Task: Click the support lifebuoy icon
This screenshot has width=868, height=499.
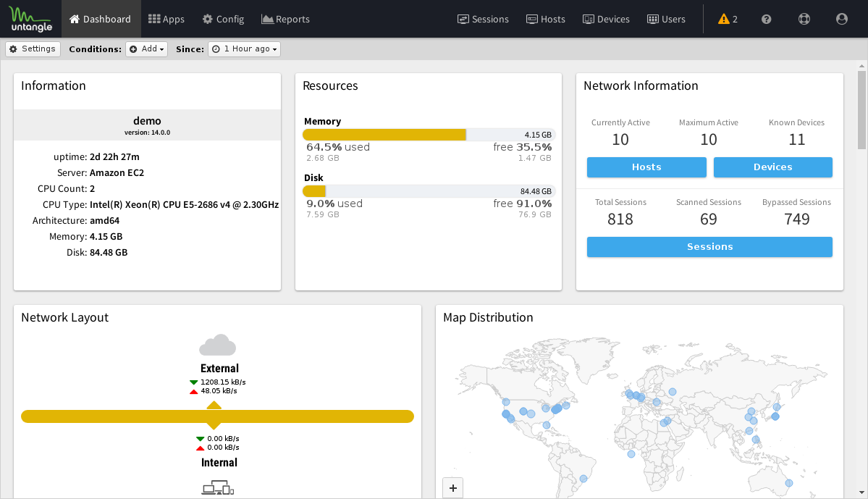Action: coord(804,19)
